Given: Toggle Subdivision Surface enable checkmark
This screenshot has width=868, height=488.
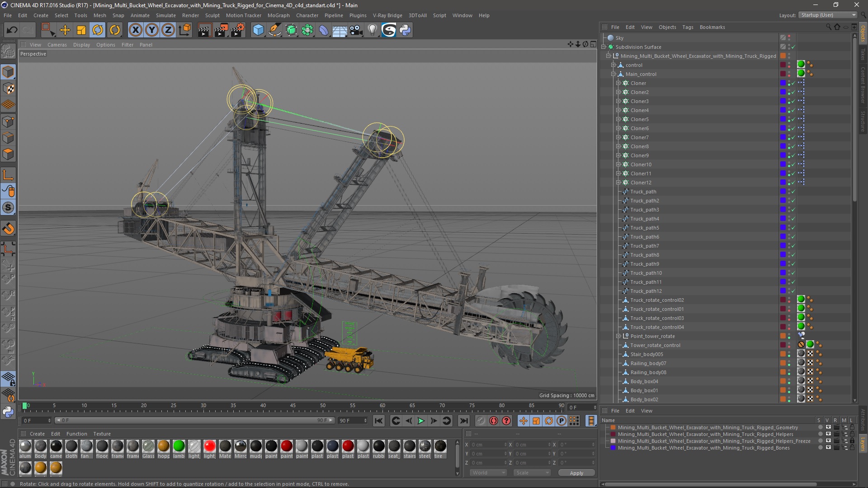Looking at the screenshot, I should (x=793, y=47).
